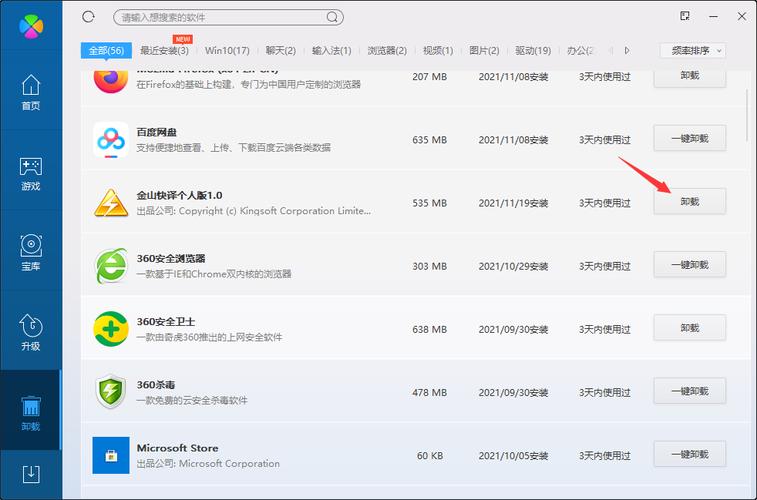Click the 360 Software Manager logo

(31, 26)
